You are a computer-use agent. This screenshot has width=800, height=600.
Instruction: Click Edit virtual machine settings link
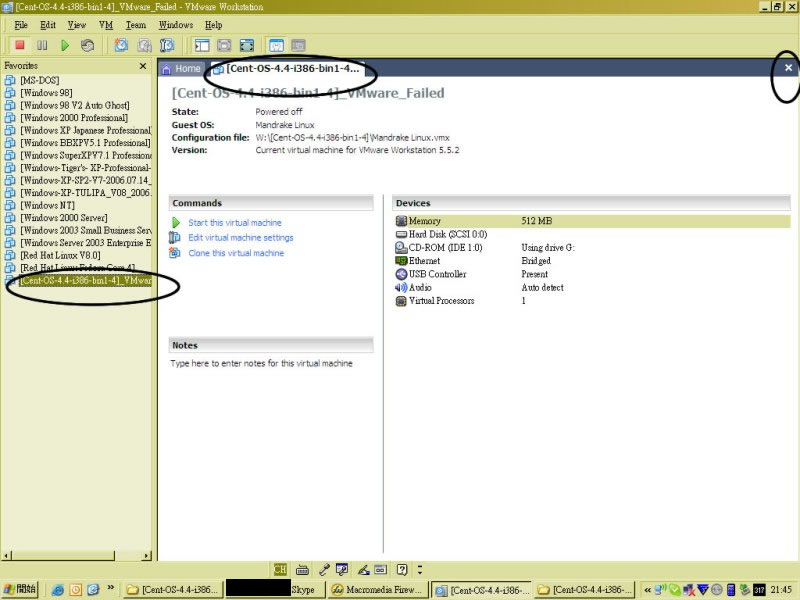pyautogui.click(x=241, y=237)
